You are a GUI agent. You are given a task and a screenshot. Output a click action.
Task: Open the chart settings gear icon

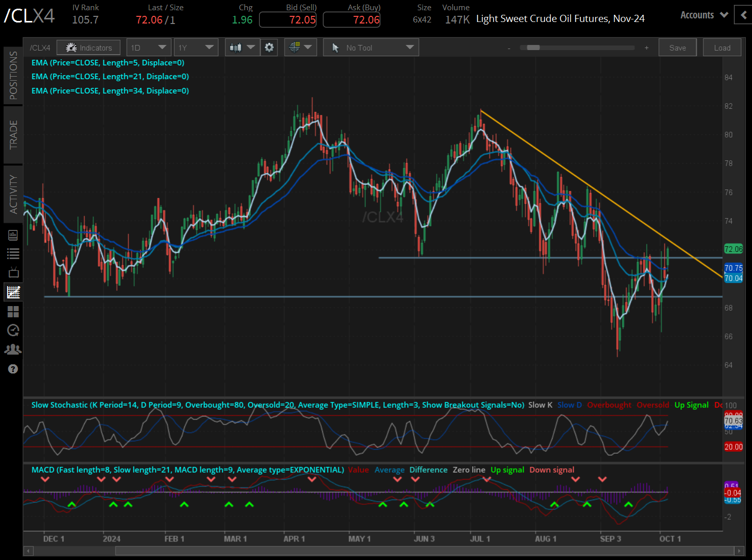click(269, 48)
